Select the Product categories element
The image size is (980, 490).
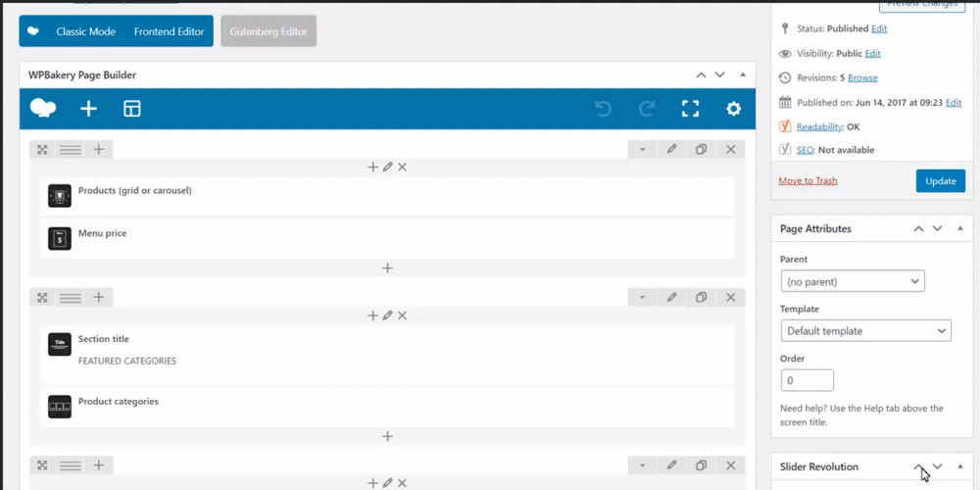(x=387, y=408)
